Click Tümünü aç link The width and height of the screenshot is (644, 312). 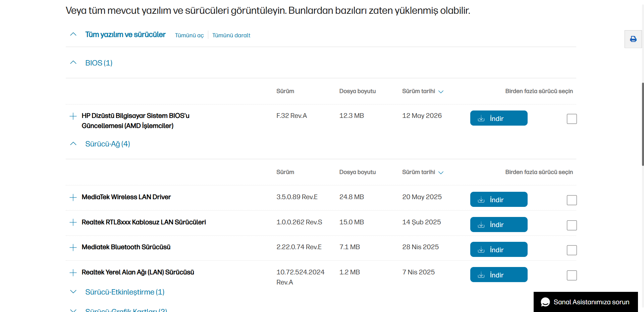click(189, 35)
